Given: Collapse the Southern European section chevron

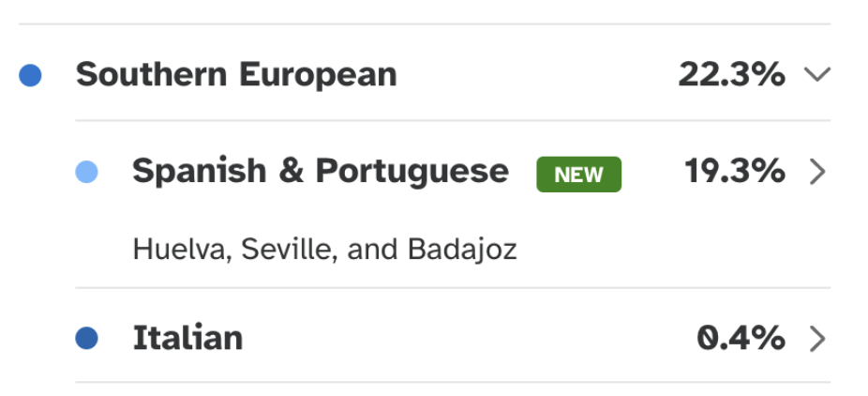Looking at the screenshot, I should coord(817,75).
